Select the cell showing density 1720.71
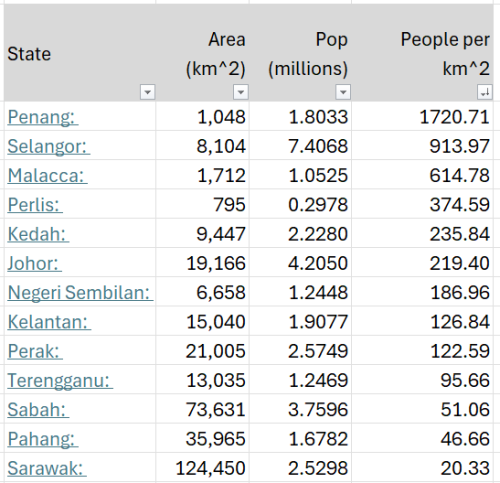The height and width of the screenshot is (483, 500). coord(422,117)
